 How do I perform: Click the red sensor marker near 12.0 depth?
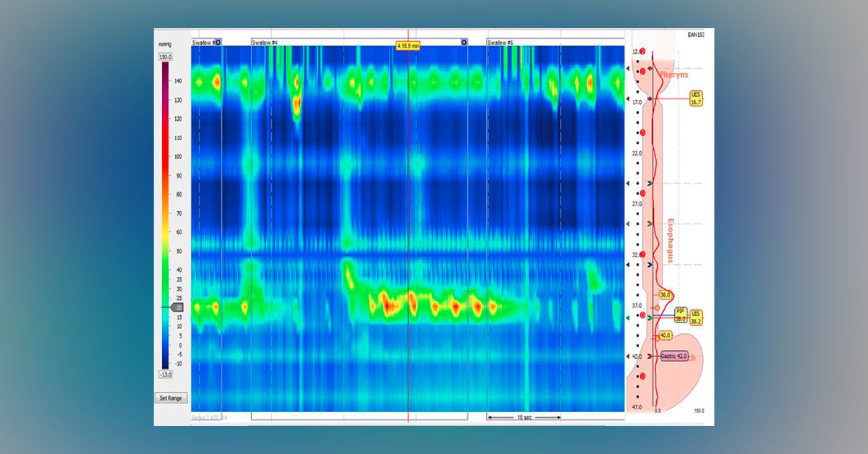(642, 51)
